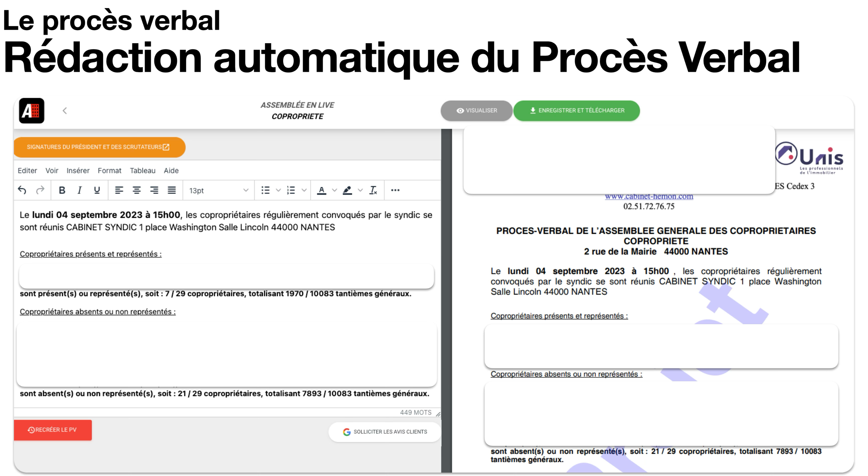The width and height of the screenshot is (868, 476).
Task: Click the Visualiser eye button
Action: tap(476, 111)
